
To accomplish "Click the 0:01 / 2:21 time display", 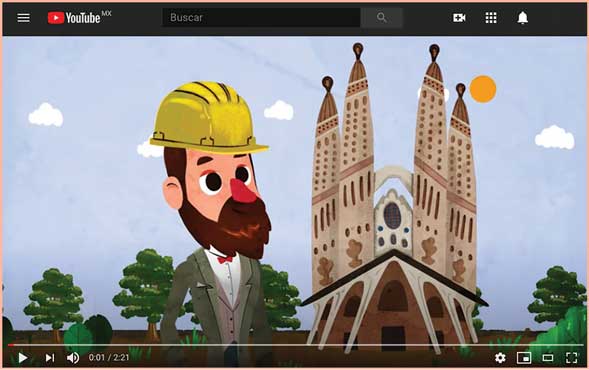I will 109,358.
